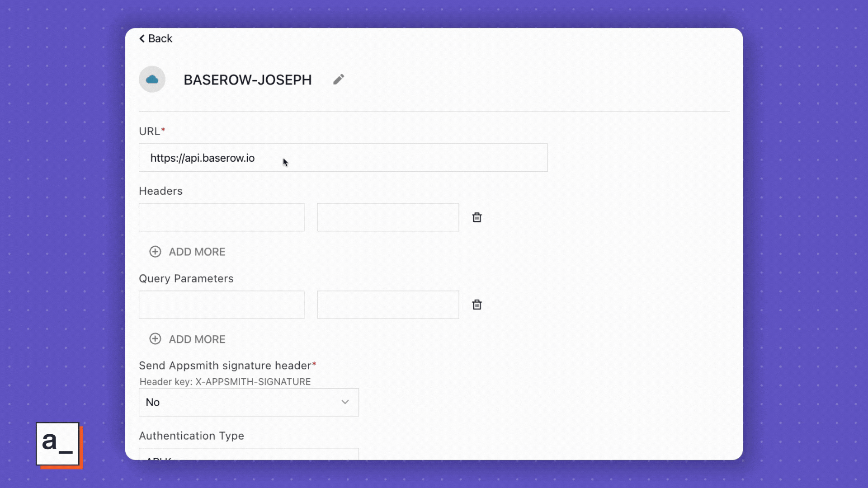Click the plus circle icon under Headers
The image size is (868, 488).
[x=155, y=252]
